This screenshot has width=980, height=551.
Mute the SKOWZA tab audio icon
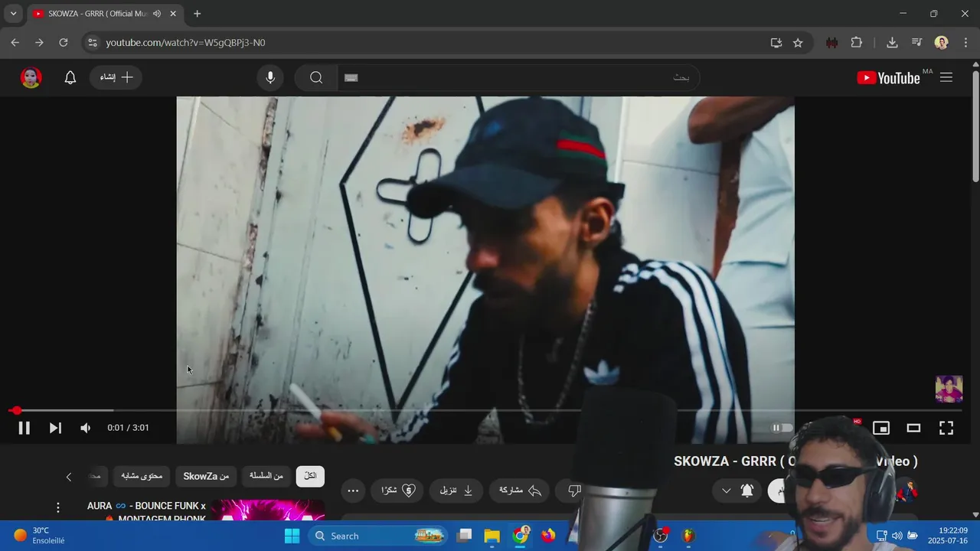point(157,14)
